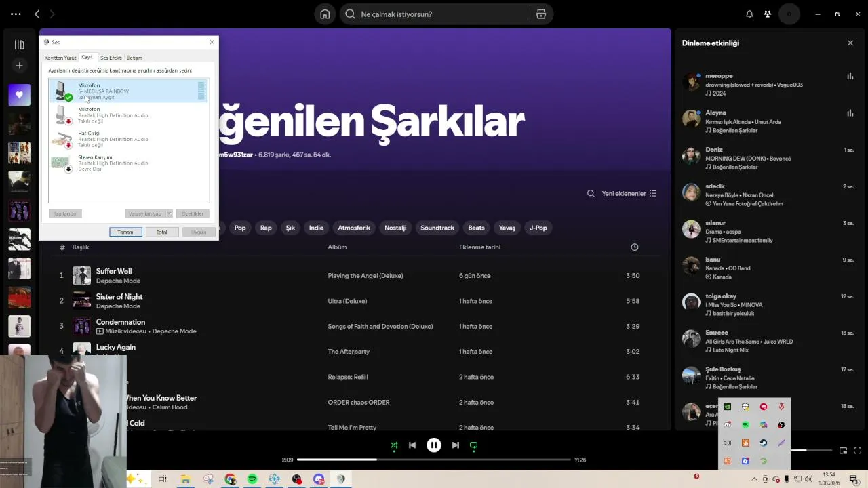The width and height of the screenshot is (868, 488).
Task: Expand the Varsayılan yap dropdown arrow
Action: click(169, 214)
